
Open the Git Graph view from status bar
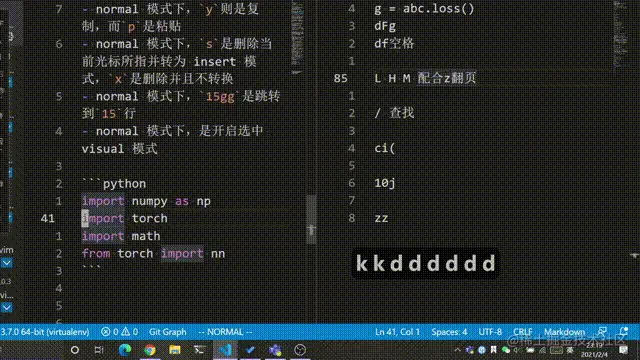pos(167,332)
